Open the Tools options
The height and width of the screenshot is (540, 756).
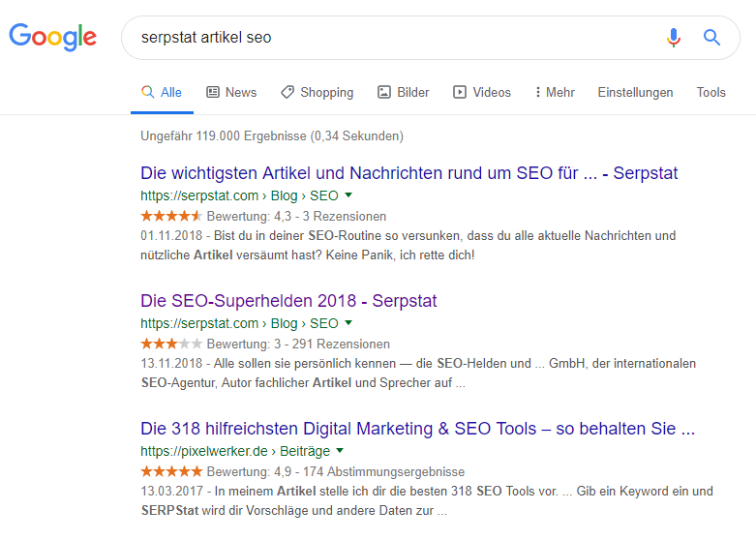tap(711, 92)
